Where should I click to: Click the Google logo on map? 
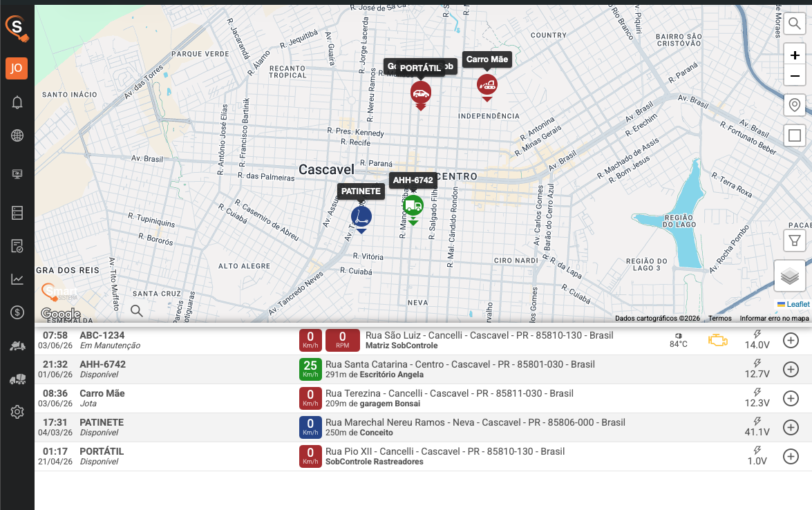pos(61,313)
